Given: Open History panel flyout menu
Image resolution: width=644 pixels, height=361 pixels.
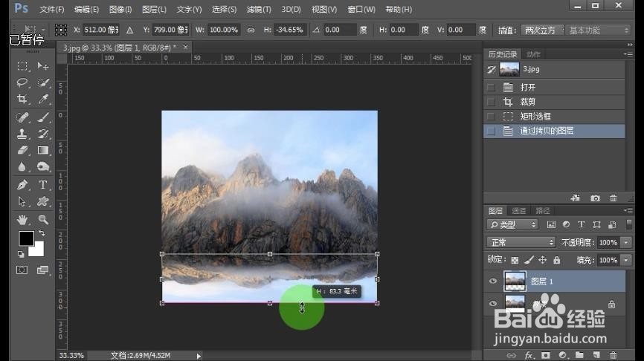Looking at the screenshot, I should pyautogui.click(x=628, y=54).
